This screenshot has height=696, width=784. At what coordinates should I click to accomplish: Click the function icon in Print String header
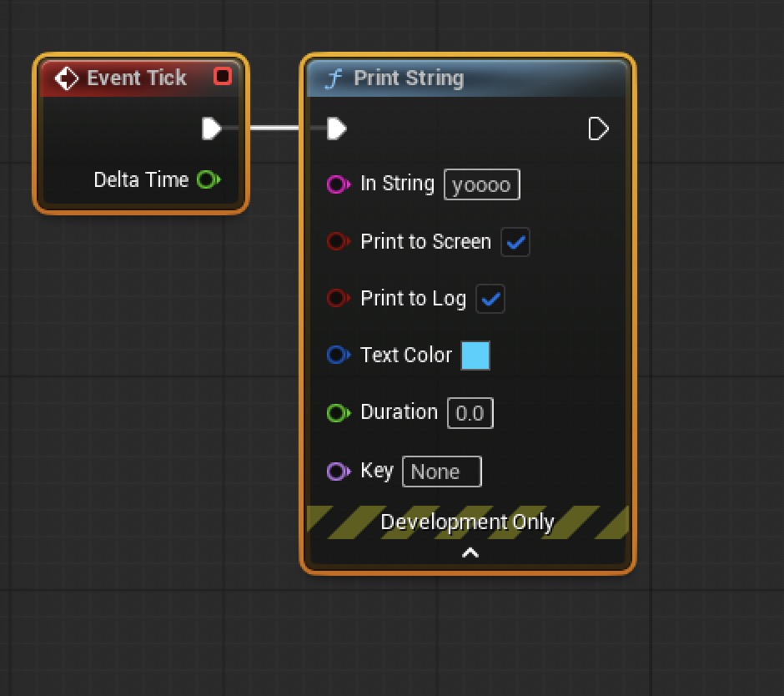tap(334, 78)
